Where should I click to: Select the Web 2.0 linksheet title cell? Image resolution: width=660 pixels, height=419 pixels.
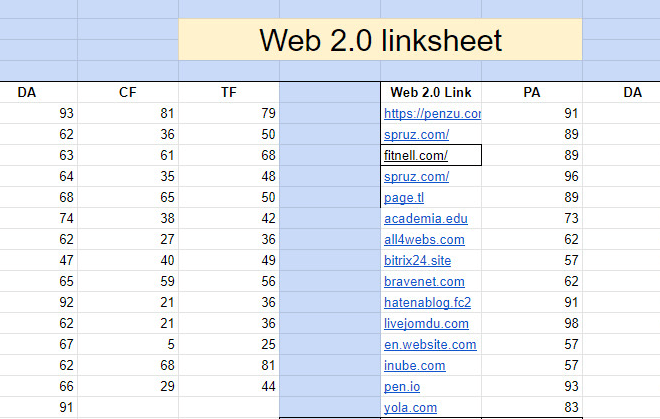(x=381, y=40)
